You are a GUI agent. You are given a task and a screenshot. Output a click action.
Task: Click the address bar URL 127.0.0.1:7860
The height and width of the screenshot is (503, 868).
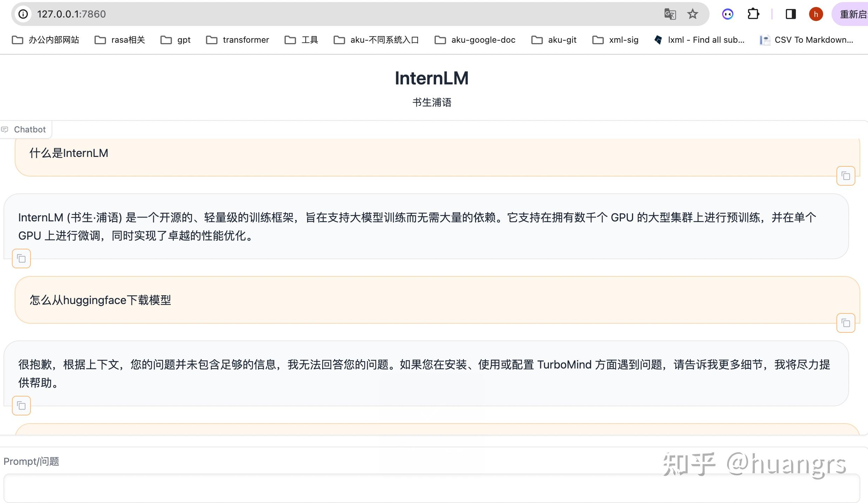72,14
